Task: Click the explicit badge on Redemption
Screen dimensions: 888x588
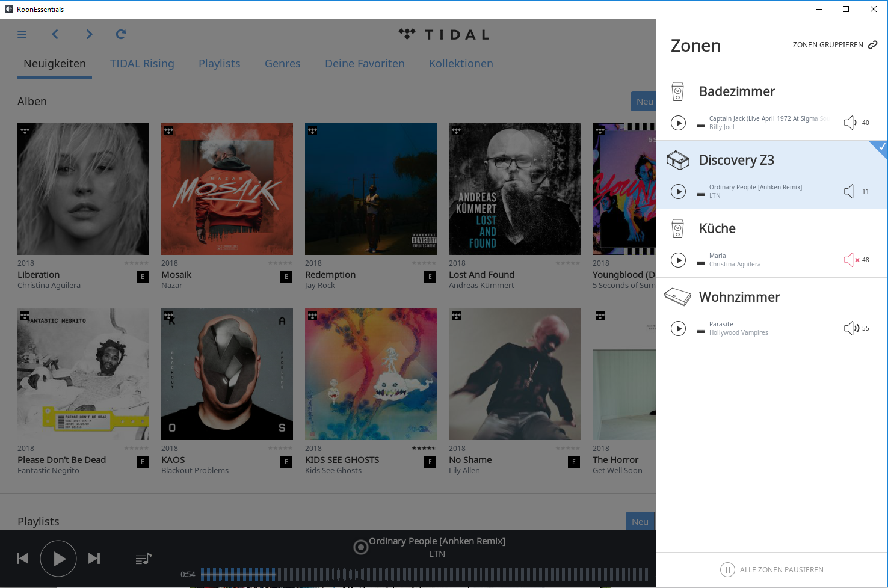Action: (430, 277)
